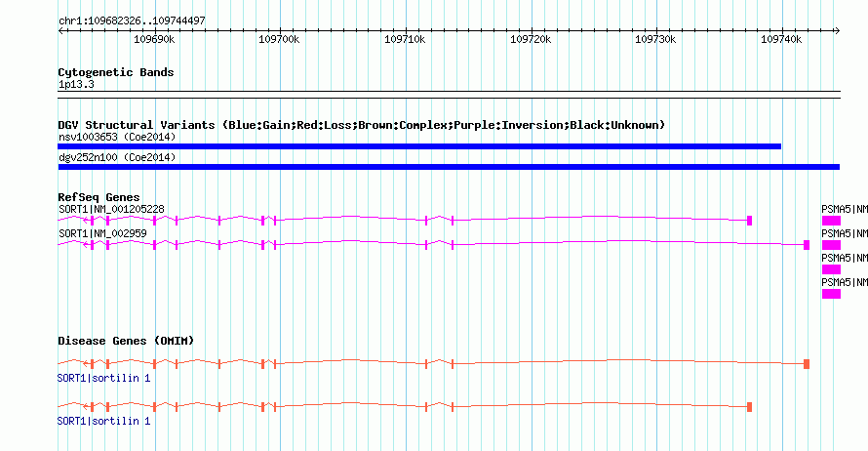This screenshot has width=868, height=451.
Task: Click the terminal exon of SORT1 NM_002959
Action: [x=807, y=245]
